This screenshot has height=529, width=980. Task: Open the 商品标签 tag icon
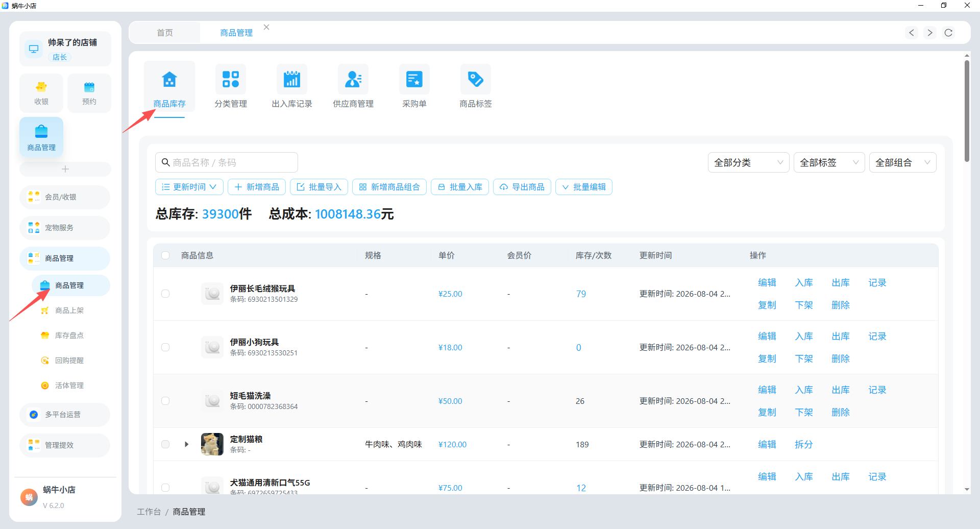pyautogui.click(x=476, y=80)
